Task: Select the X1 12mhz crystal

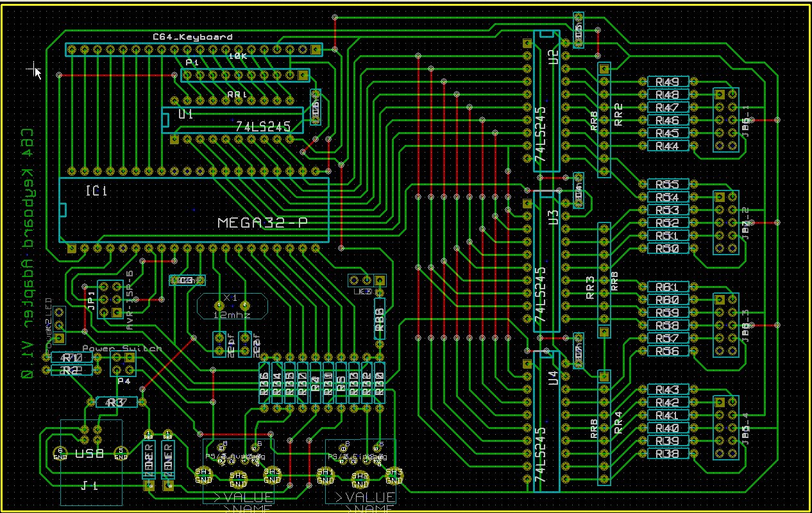Action: 230,307
